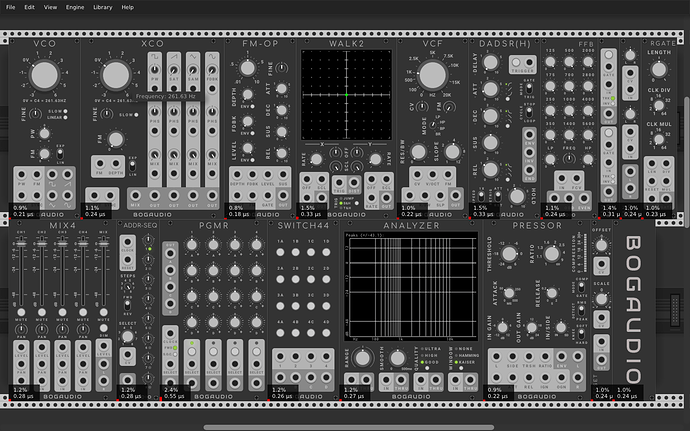This screenshot has width=690, height=431.
Task: Toggle the VCO SLOW button
Action: tap(65, 111)
